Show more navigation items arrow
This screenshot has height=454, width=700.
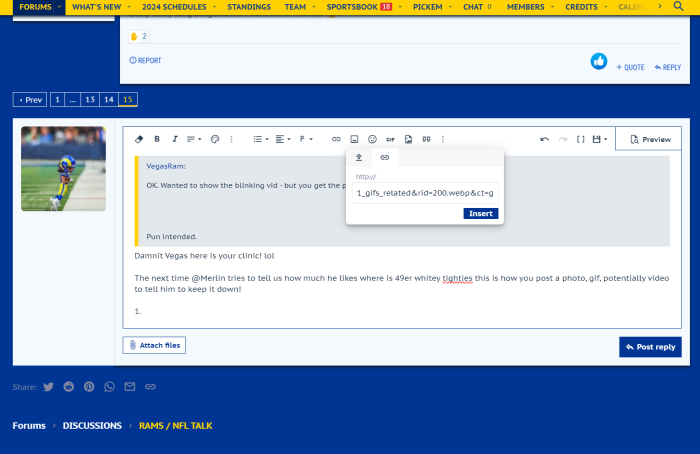pyautogui.click(x=660, y=6)
